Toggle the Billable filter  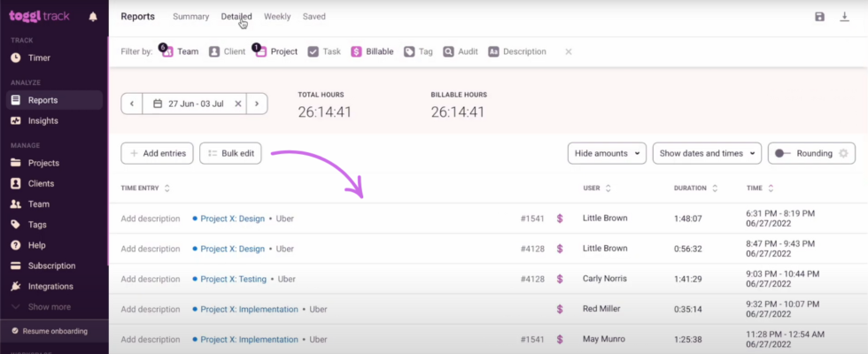tap(372, 51)
